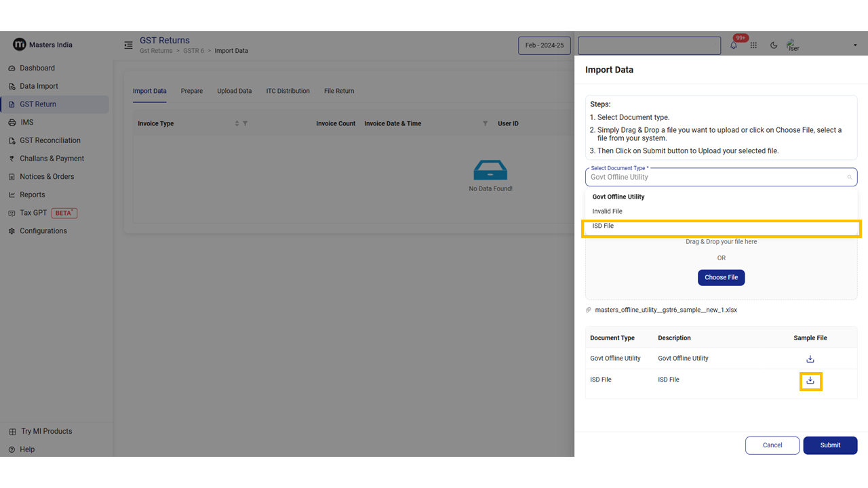The height and width of the screenshot is (488, 868).
Task: Click the Invoice Type filter icon
Action: pos(245,123)
